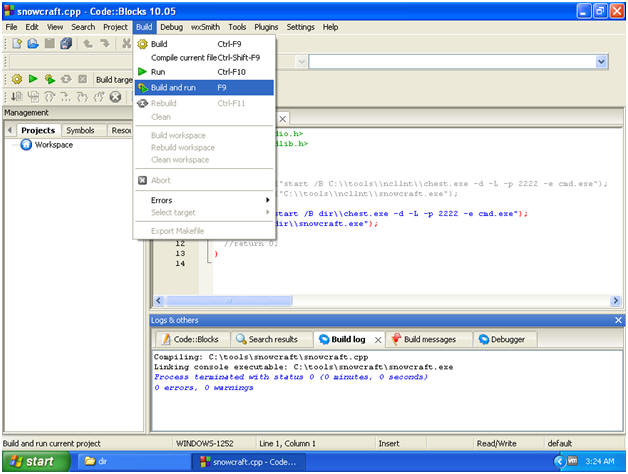Click line number 13 in the editor margin

[x=180, y=253]
